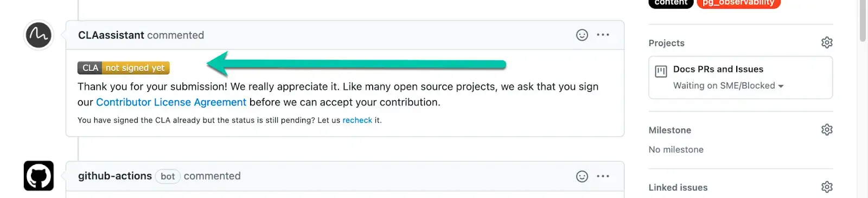Screen dimensions: 868x198
Task: Open the Milestone settings gear
Action: [827, 130]
